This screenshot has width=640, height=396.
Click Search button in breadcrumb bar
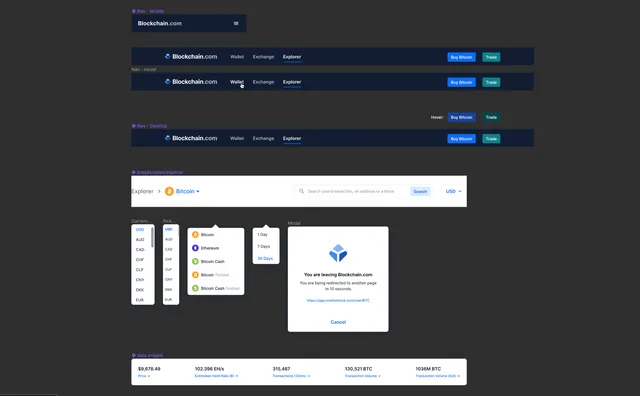point(420,191)
